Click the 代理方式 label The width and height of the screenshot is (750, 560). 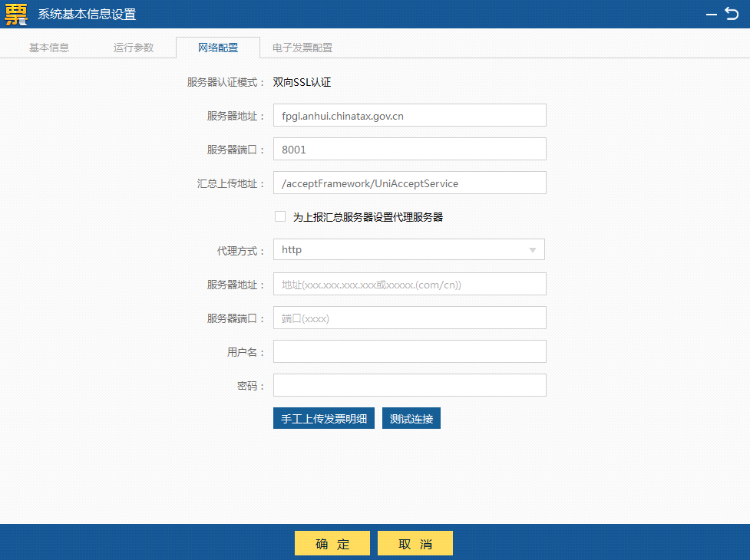(240, 251)
